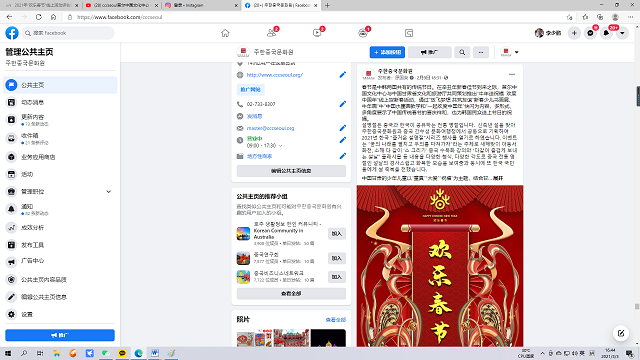This screenshot has height=360, width=640.
Task: Edit the page category with pencil icon
Action: click(342, 156)
